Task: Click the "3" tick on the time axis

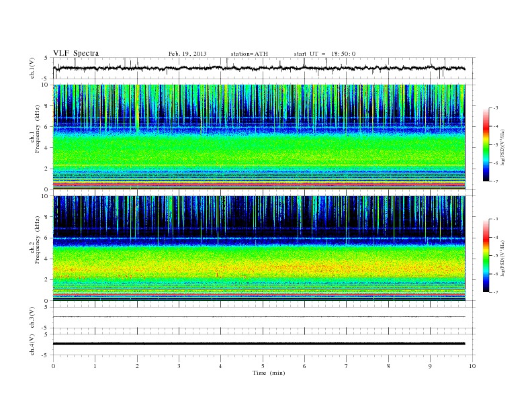Action: 179,366
